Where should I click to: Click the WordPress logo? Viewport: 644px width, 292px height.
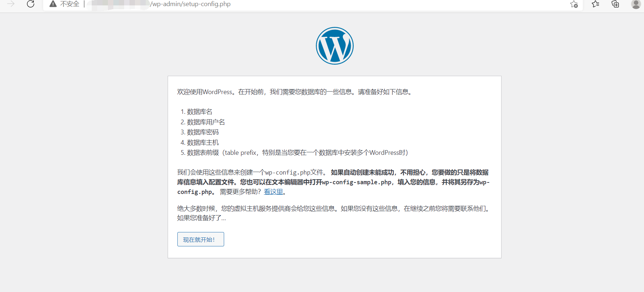335,46
